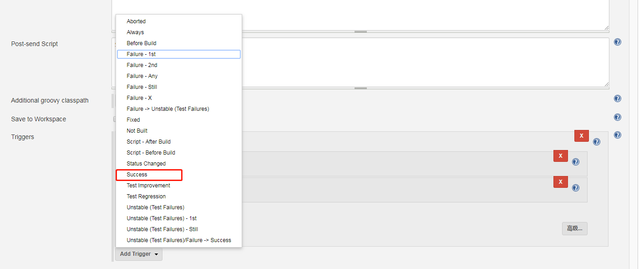The image size is (644, 269).
Task: Open help for Post-send Script
Action: [x=618, y=42]
